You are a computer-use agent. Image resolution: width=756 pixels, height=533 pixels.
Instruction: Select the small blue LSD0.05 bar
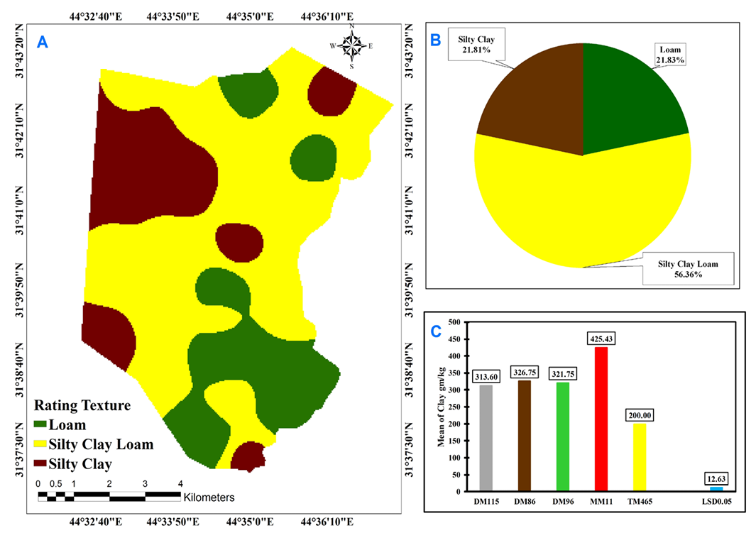[716, 489]
